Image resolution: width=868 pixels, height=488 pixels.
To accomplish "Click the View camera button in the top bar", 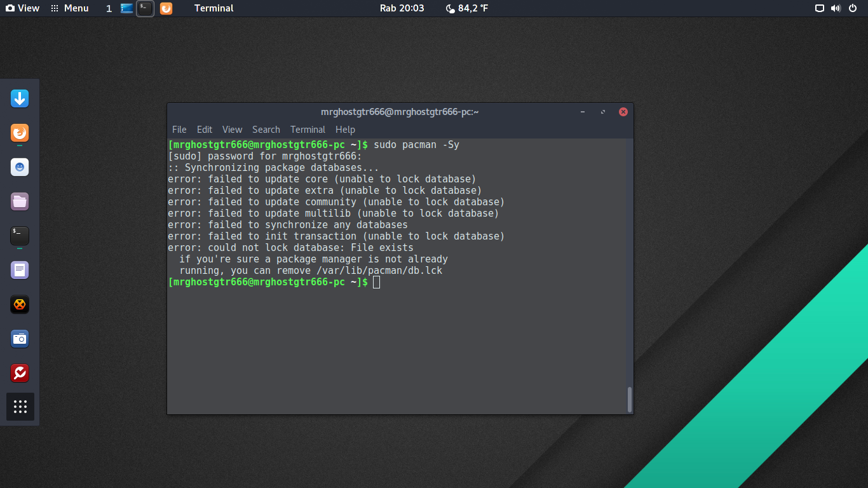I will point(22,8).
